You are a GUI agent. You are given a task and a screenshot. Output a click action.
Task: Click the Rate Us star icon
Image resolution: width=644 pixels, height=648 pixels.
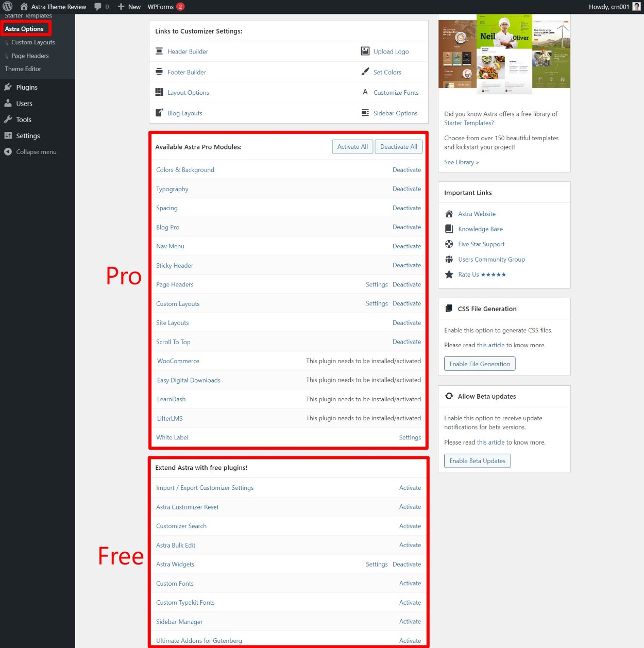pos(449,275)
